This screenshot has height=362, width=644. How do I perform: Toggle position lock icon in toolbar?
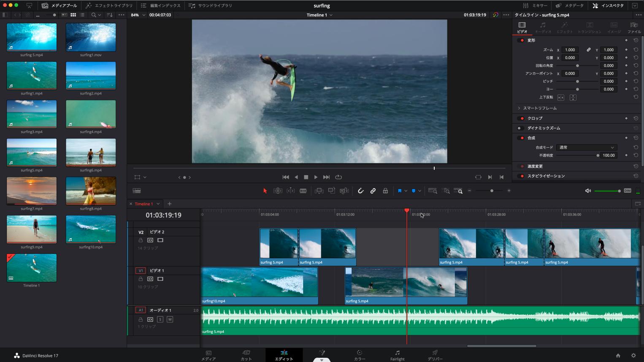385,191
